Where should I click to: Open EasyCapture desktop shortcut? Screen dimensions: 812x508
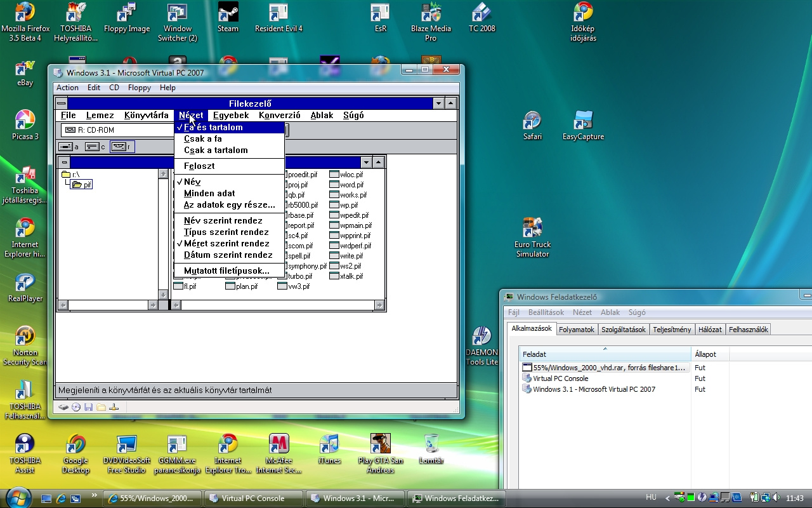pyautogui.click(x=583, y=125)
